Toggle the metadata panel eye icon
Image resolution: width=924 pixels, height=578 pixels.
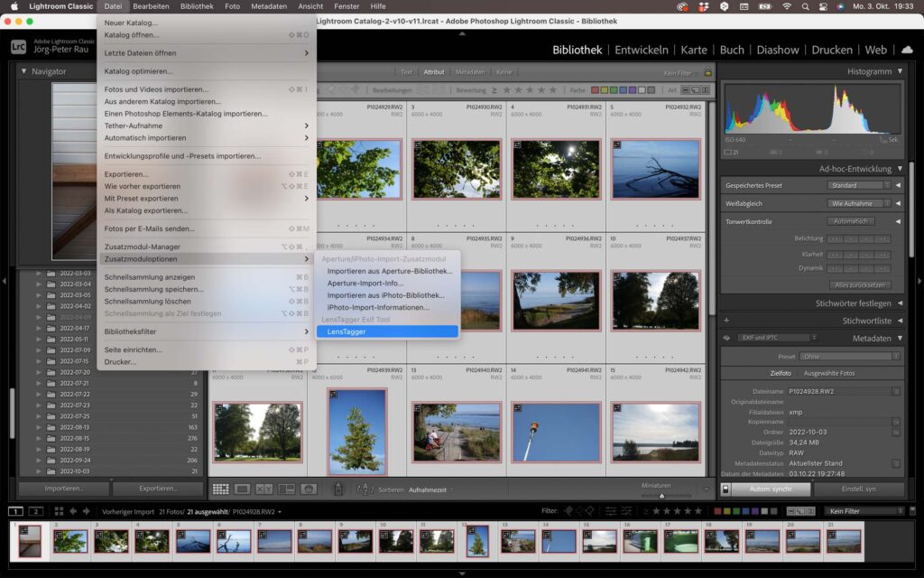tap(726, 338)
